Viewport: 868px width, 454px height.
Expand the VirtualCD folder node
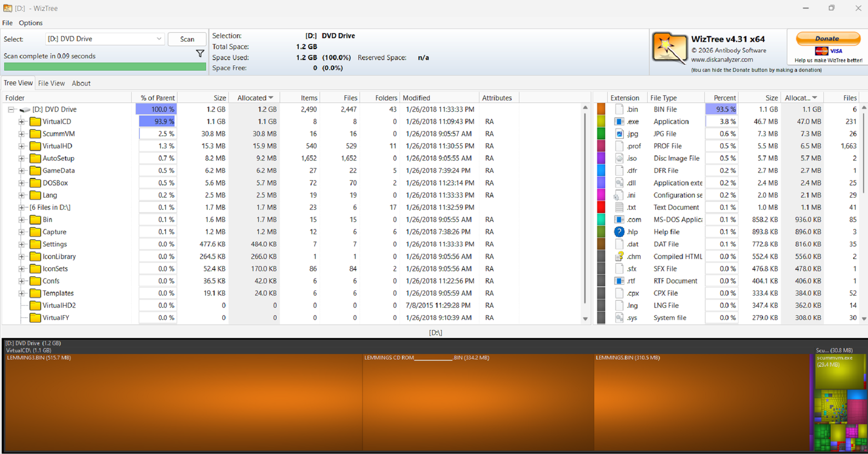[x=22, y=122]
